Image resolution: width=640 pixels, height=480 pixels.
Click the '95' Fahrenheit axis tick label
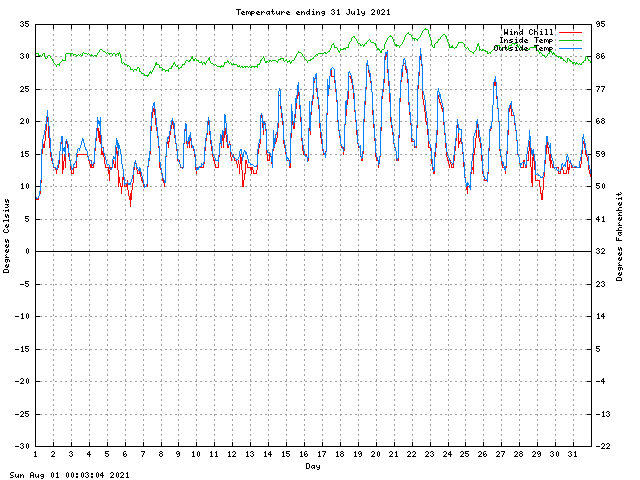point(600,24)
